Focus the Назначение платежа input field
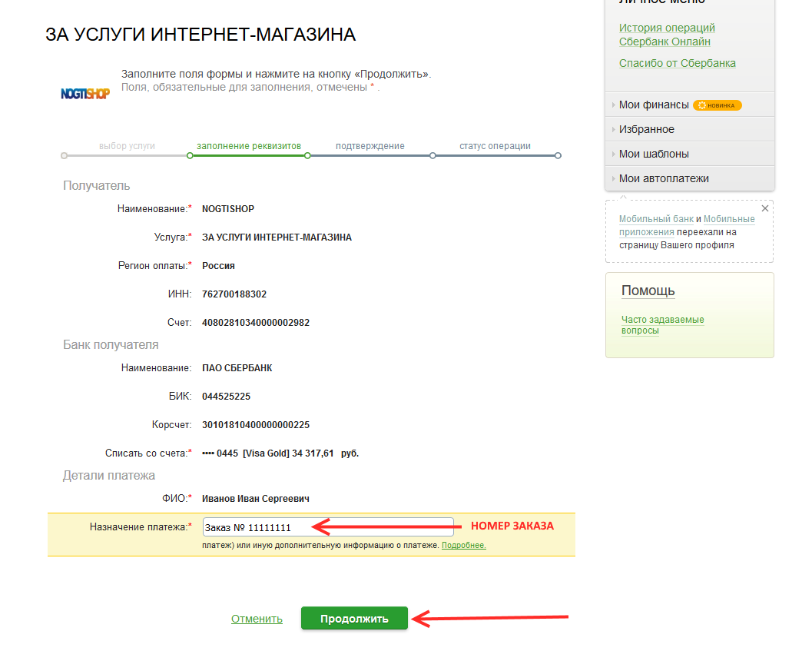812x651 pixels. [328, 527]
